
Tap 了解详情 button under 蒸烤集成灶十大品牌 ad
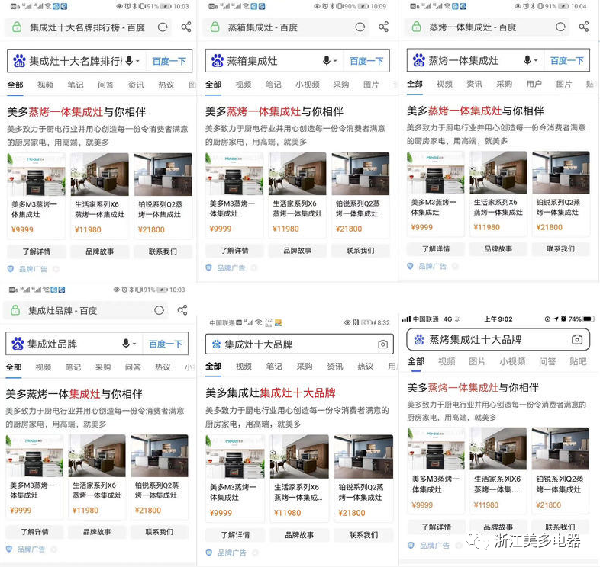coord(437,527)
